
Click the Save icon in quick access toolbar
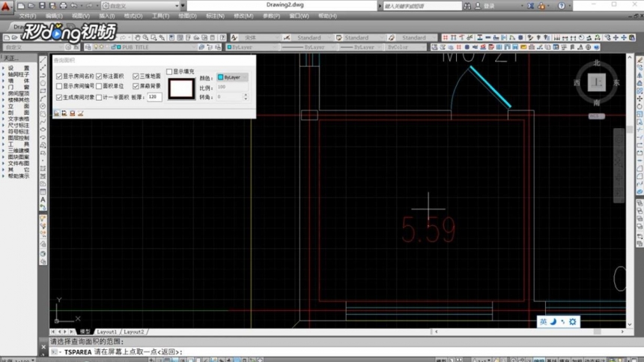click(42, 6)
